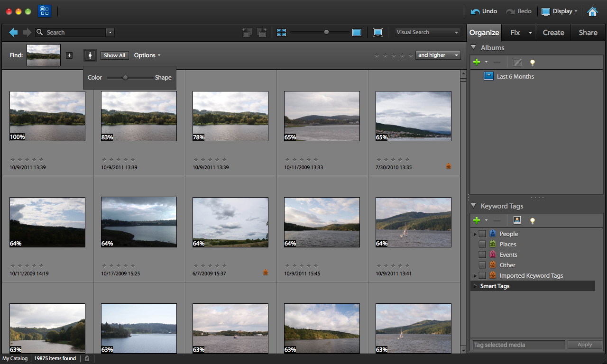This screenshot has height=364, width=607.
Task: Click the Apply tag button
Action: click(585, 345)
